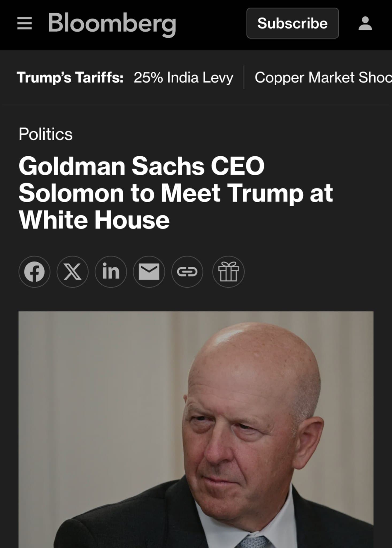Click the Subscribe button
Viewport: 392px width, 548px height.
(x=293, y=23)
